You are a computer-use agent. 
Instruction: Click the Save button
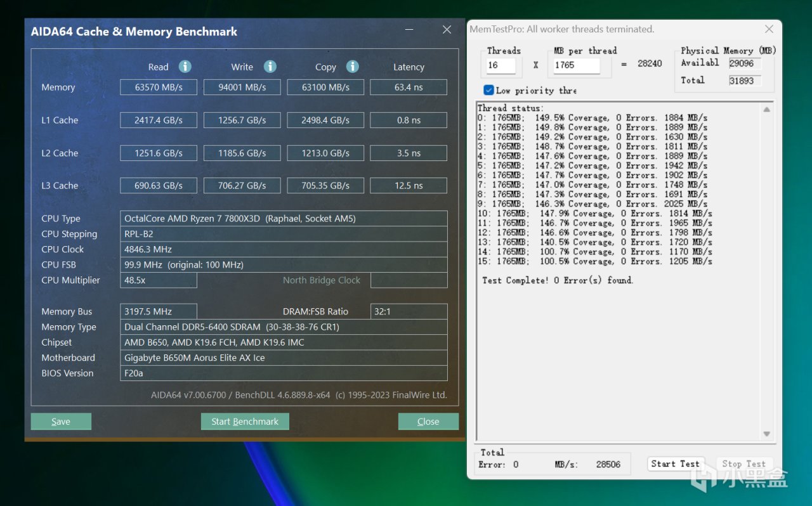(61, 422)
